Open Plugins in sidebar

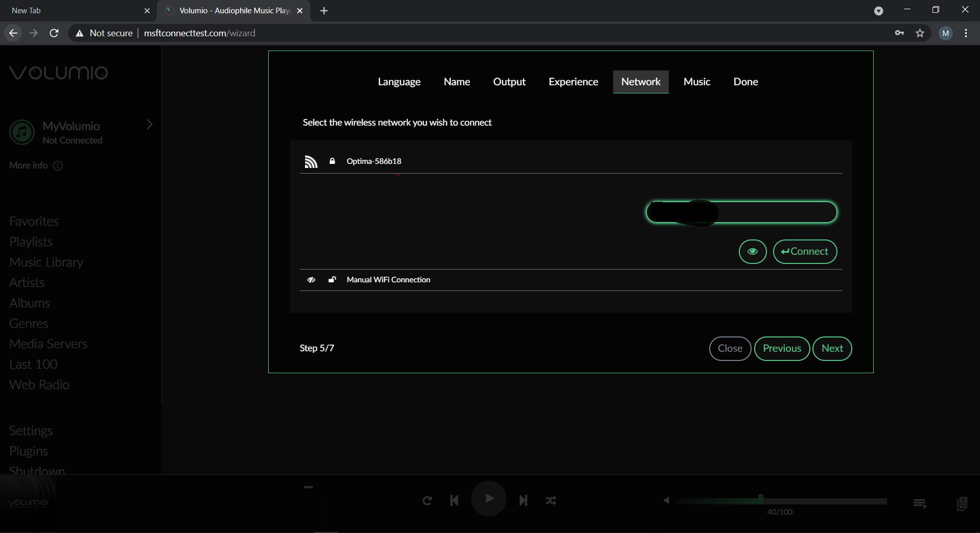(29, 451)
